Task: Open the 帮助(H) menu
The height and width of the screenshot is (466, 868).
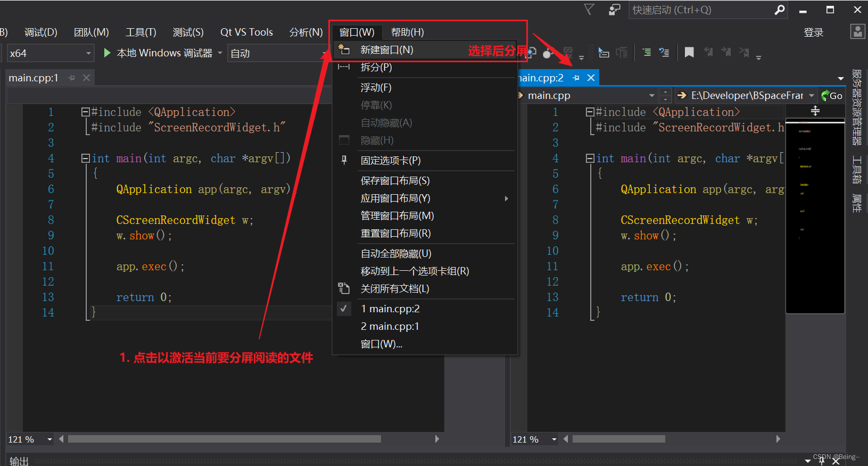Action: (x=408, y=32)
